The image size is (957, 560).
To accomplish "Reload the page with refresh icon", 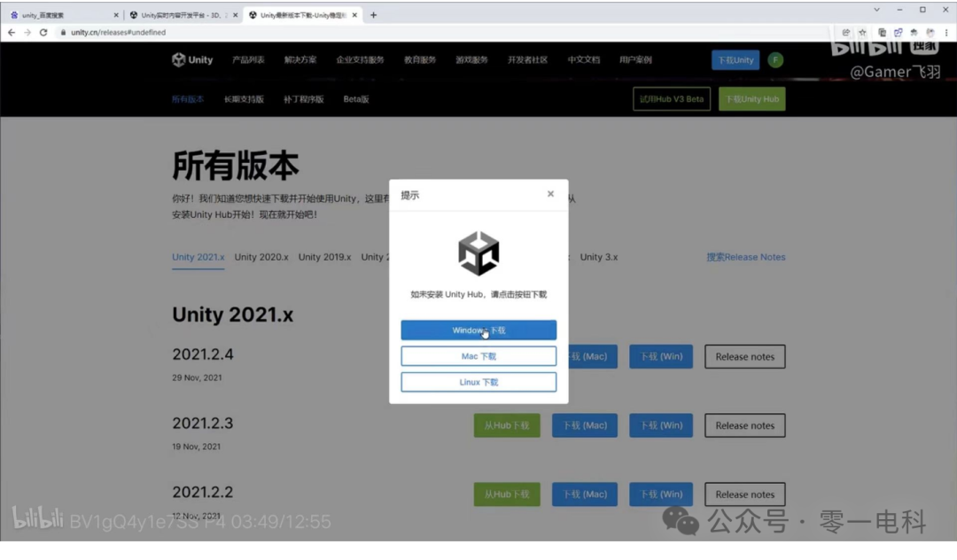I will 43,32.
